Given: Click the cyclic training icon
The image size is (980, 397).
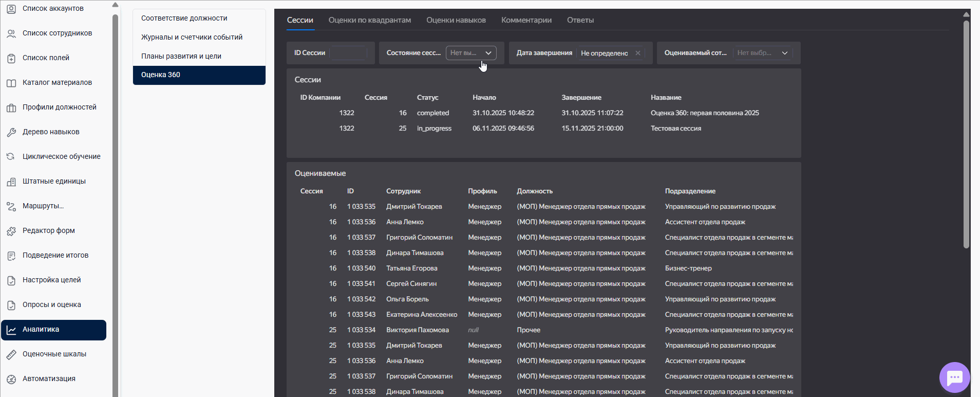Looking at the screenshot, I should pyautogui.click(x=11, y=157).
